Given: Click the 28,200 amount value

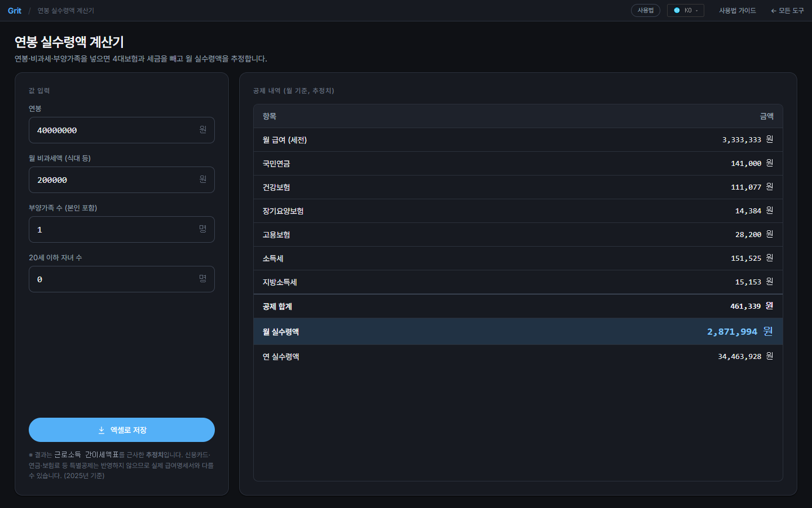Looking at the screenshot, I should [x=748, y=235].
